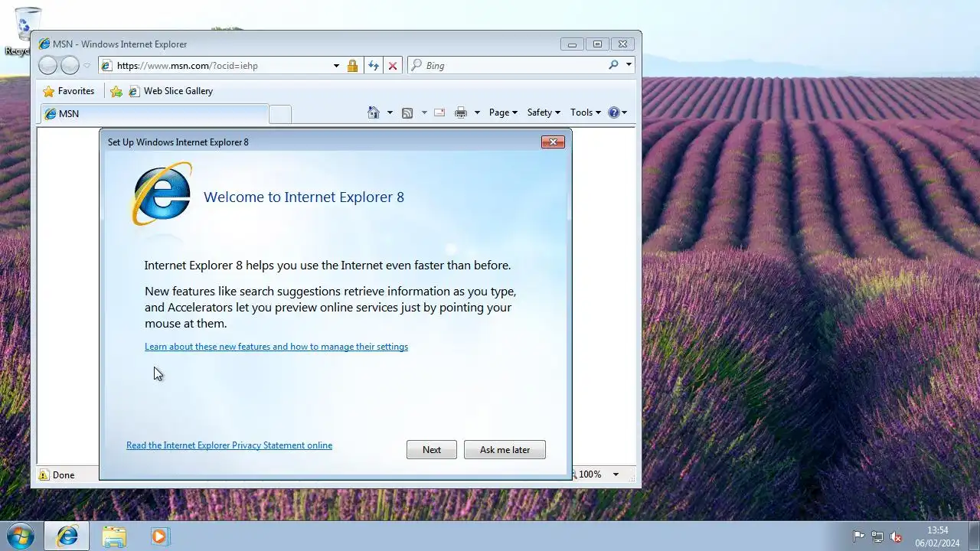Open the Favorites center
980x551 pixels.
(69, 91)
